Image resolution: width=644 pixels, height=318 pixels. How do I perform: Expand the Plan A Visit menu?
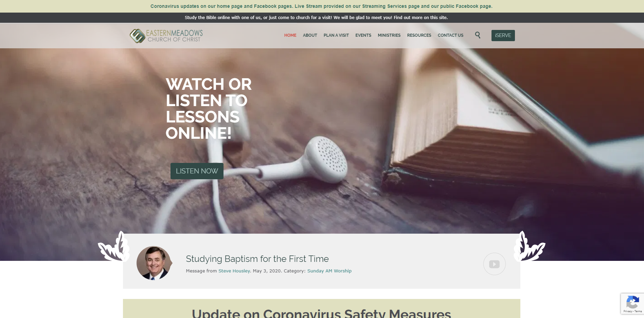coord(336,35)
